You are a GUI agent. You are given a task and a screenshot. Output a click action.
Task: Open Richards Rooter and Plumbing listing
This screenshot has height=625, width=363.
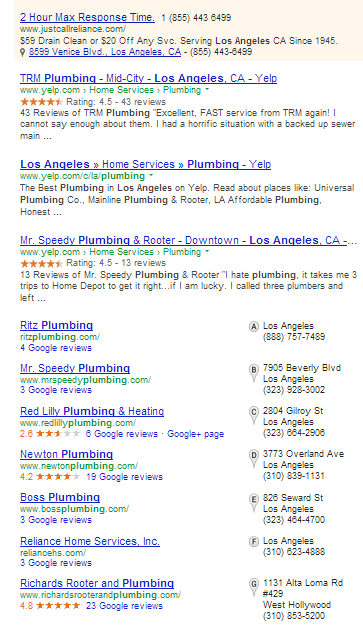pos(97,583)
